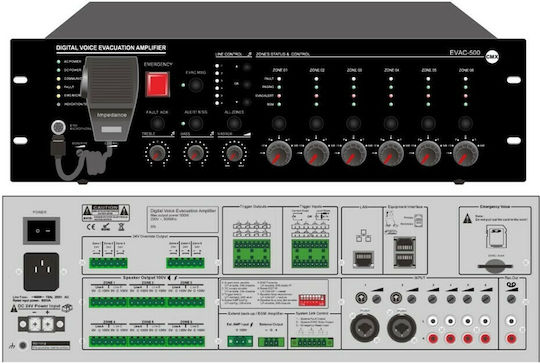Turn the ZONE 03 volume knob

point(354,153)
